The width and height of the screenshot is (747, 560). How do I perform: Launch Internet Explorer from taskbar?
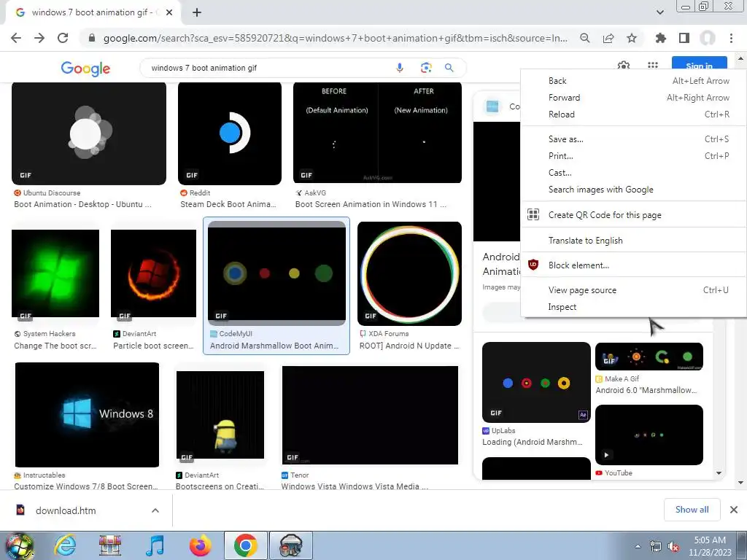coord(65,545)
